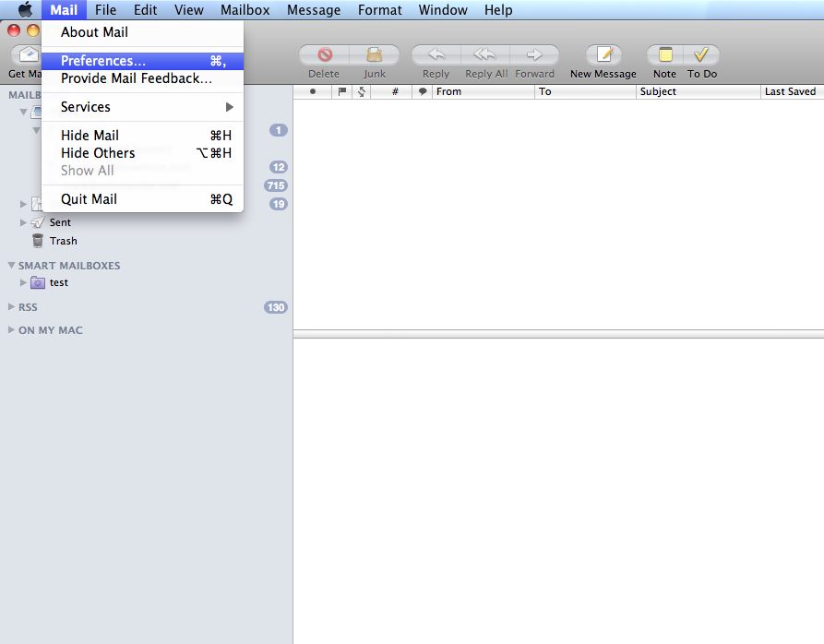Click the Delete toolbar icon
The image size is (824, 644).
point(324,54)
